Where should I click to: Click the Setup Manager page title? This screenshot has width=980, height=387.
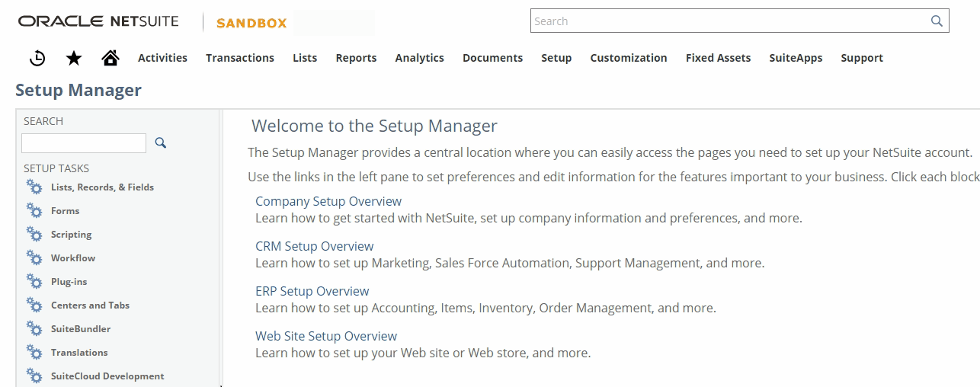click(x=78, y=90)
